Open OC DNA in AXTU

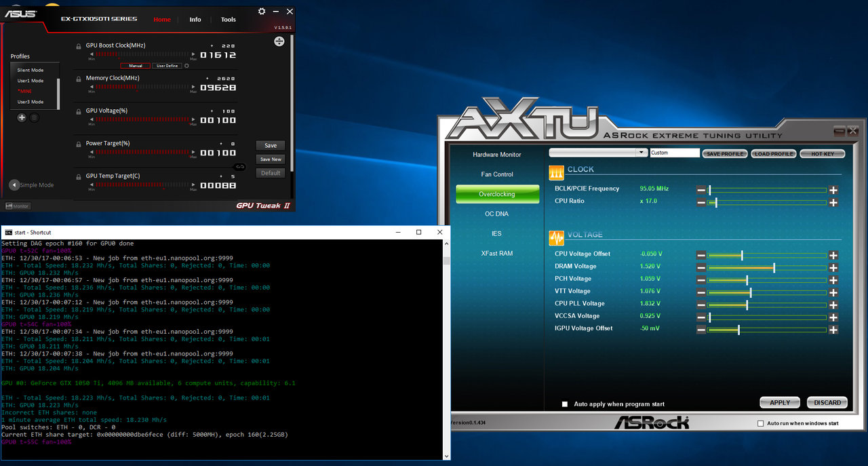[x=497, y=214]
